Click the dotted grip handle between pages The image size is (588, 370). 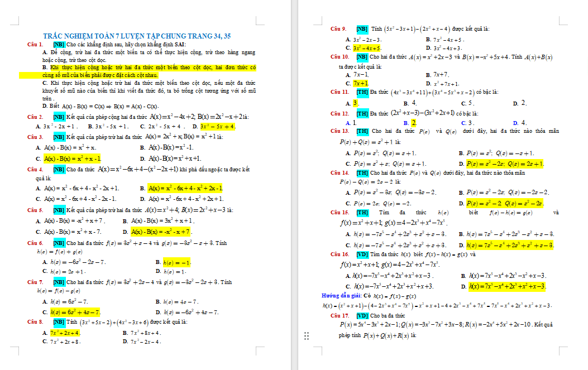click(x=307, y=336)
